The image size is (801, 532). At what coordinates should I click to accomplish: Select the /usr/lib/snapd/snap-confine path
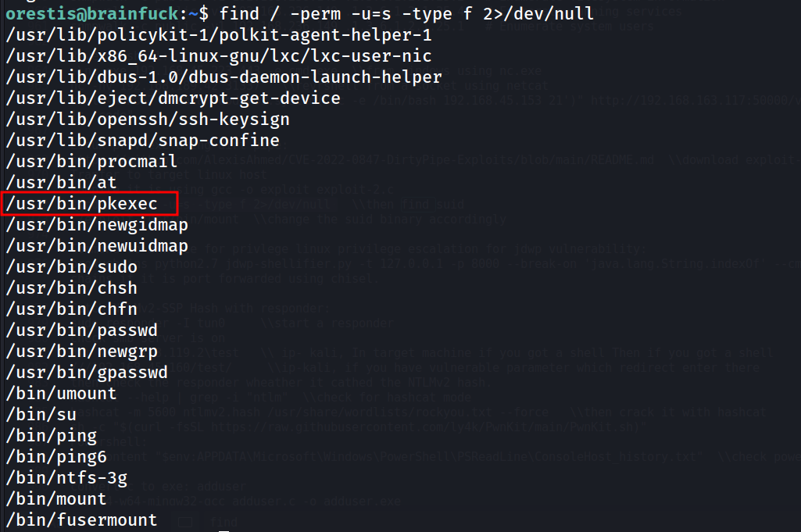coord(142,141)
